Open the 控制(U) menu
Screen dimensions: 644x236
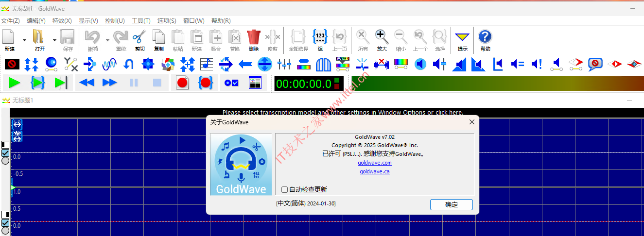click(x=115, y=21)
